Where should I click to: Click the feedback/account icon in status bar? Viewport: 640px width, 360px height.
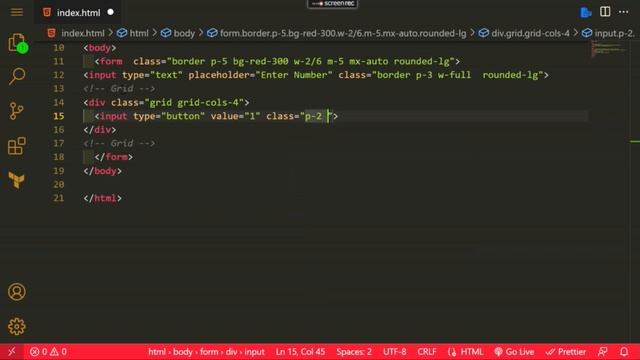tap(602, 351)
